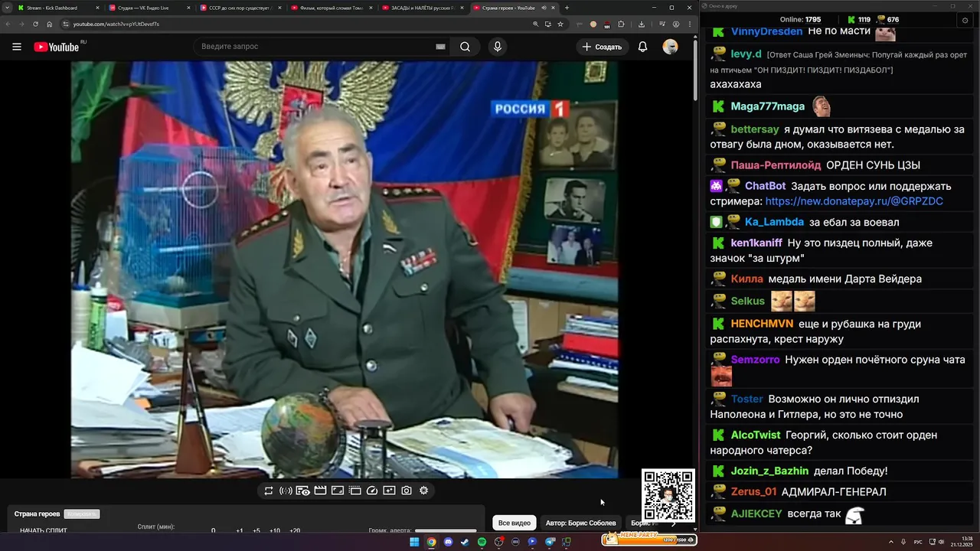This screenshot has width=980, height=551.
Task: Click username 'AlcoTwist' in chat
Action: [x=755, y=435]
